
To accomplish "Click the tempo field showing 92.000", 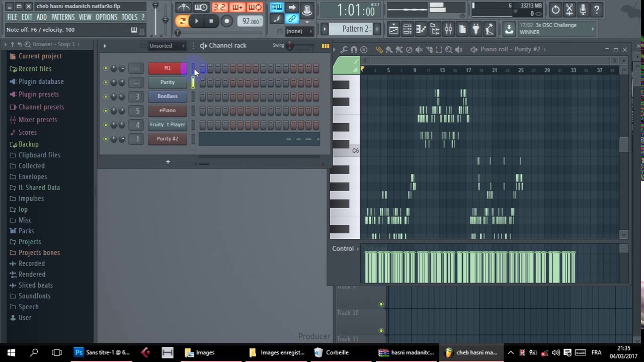I will pos(250,21).
